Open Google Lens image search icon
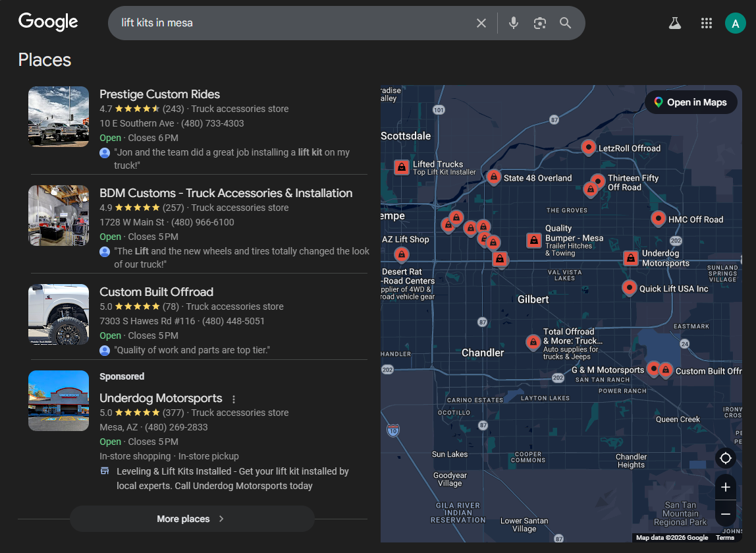The image size is (756, 553). point(540,23)
